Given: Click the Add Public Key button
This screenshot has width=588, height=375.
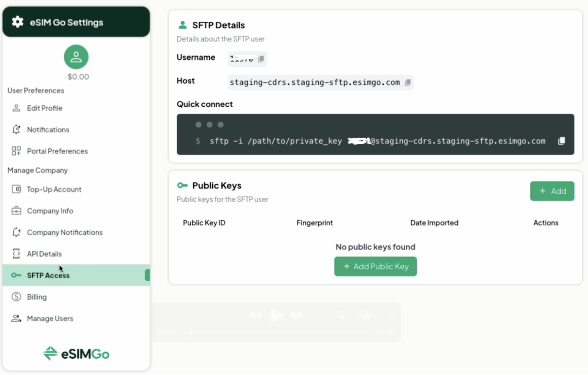Looking at the screenshot, I should [375, 266].
